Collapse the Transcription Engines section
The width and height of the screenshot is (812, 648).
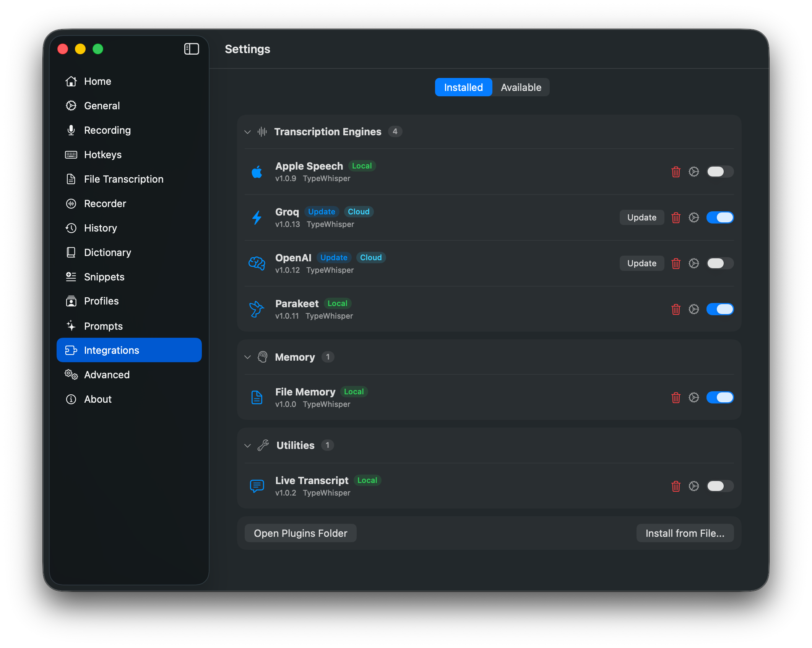pos(248,131)
